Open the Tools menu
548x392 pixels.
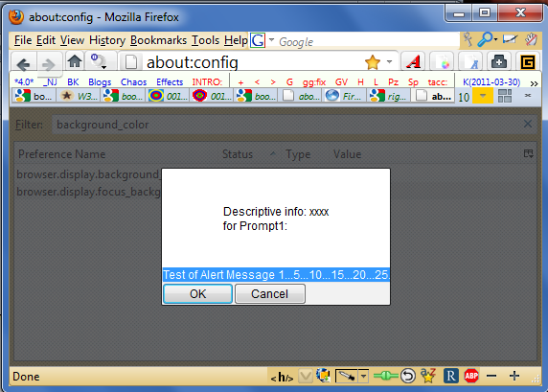(x=205, y=40)
